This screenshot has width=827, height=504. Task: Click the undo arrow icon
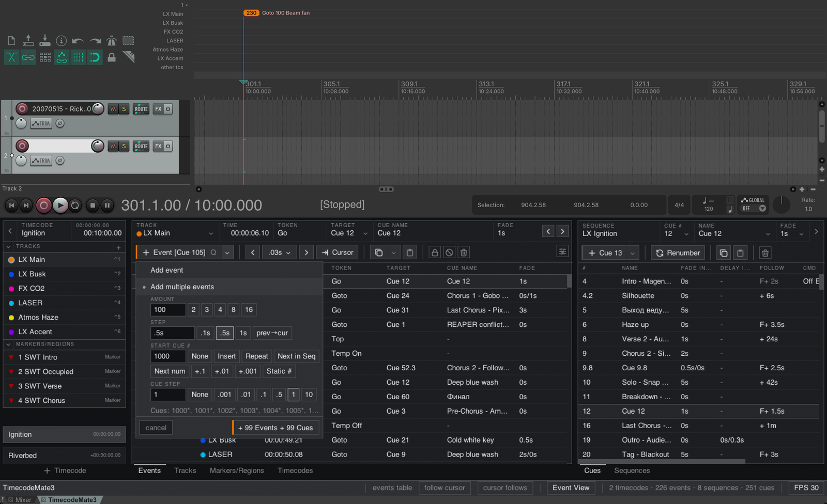click(78, 40)
